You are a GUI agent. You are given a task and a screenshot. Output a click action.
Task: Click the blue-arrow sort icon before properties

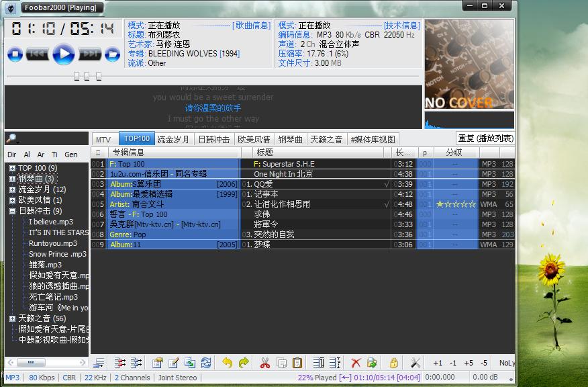click(136, 363)
